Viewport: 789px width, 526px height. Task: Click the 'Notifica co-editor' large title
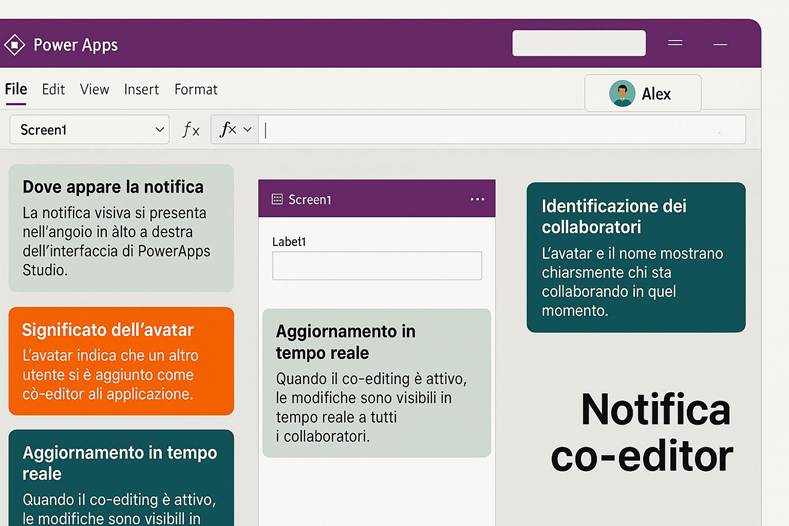tap(642, 432)
